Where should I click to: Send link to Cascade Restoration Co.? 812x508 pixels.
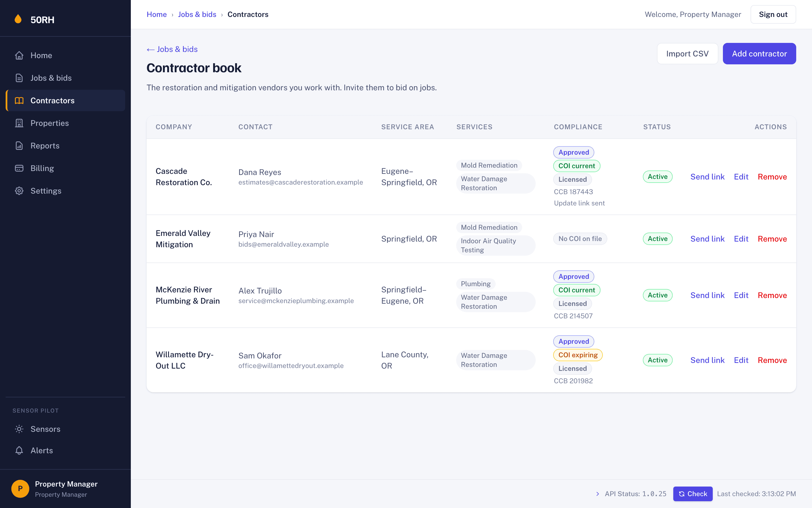(707, 177)
